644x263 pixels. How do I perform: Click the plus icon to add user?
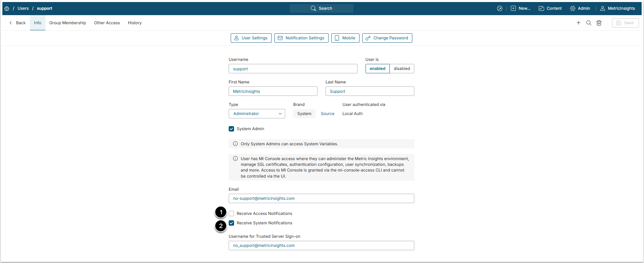[x=578, y=23]
